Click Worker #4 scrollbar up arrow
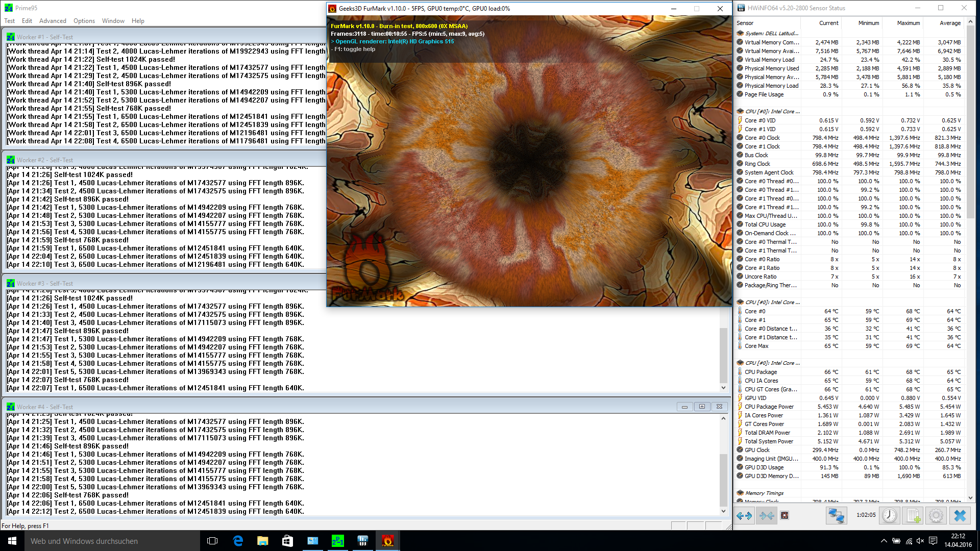980x551 pixels. pos(723,418)
